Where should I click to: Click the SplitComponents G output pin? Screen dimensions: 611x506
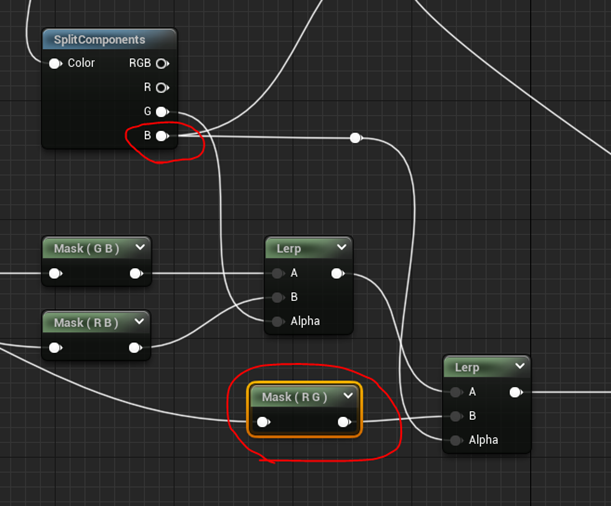162,112
